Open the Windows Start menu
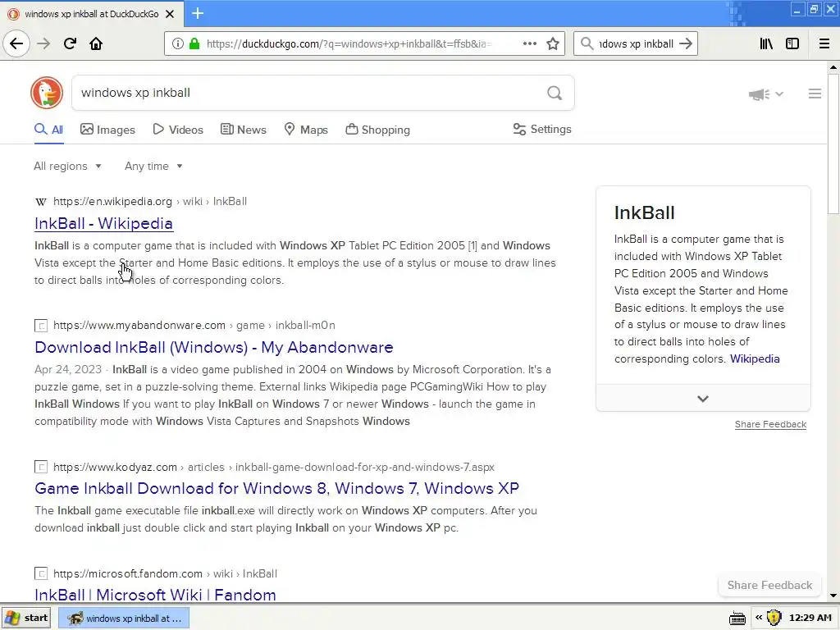Screen dimensions: 840x630 pyautogui.click(x=26, y=618)
